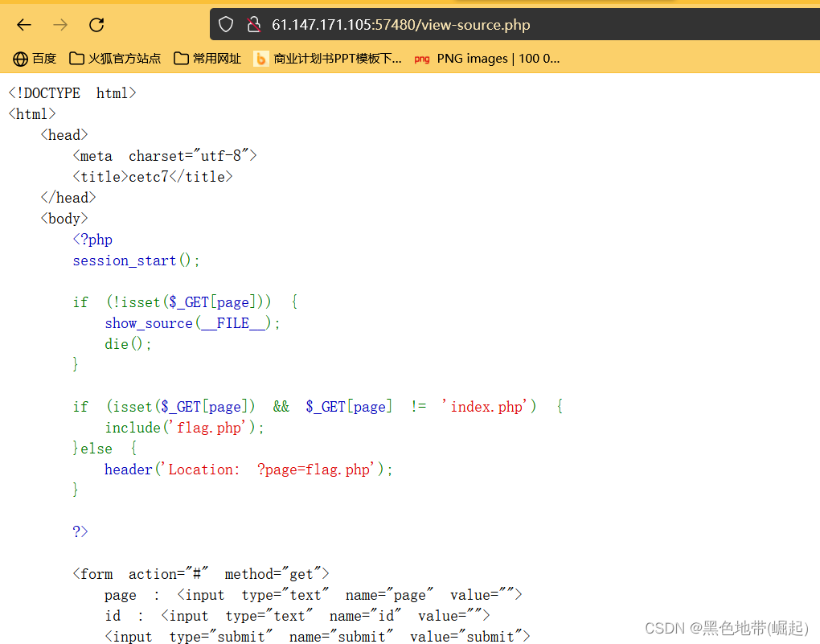Click the browser back arrow
820x644 pixels.
(24, 25)
